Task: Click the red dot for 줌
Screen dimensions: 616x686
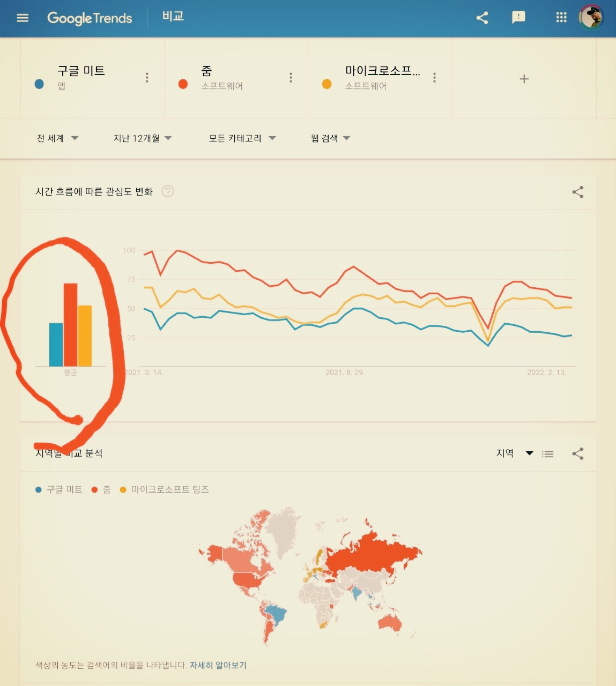Action: pyautogui.click(x=183, y=84)
